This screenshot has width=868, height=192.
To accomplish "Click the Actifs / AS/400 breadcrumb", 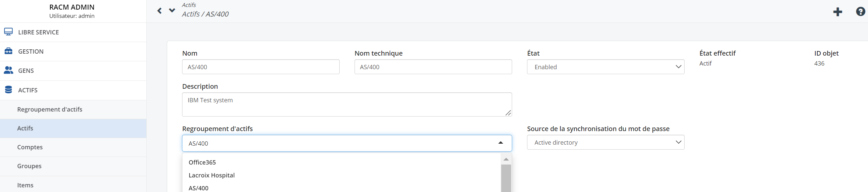I will [205, 14].
